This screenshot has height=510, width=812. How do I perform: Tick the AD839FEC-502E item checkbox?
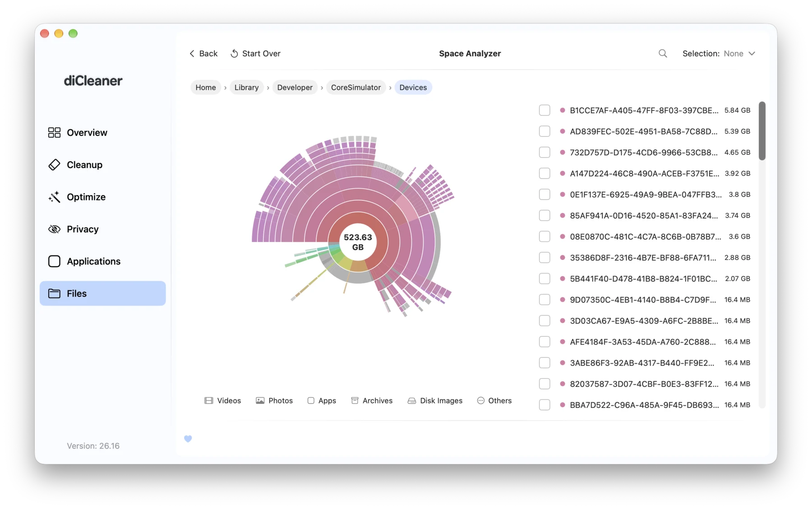pyautogui.click(x=544, y=131)
